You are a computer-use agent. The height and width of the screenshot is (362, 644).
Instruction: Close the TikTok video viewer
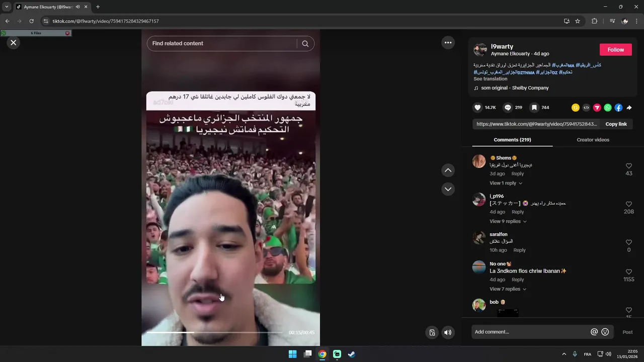pos(14,43)
